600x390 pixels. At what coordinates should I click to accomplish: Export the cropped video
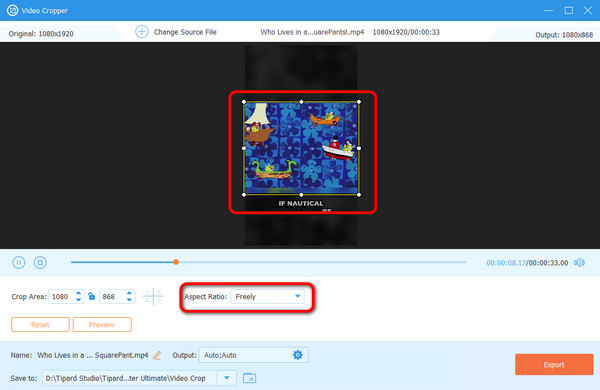coord(554,364)
